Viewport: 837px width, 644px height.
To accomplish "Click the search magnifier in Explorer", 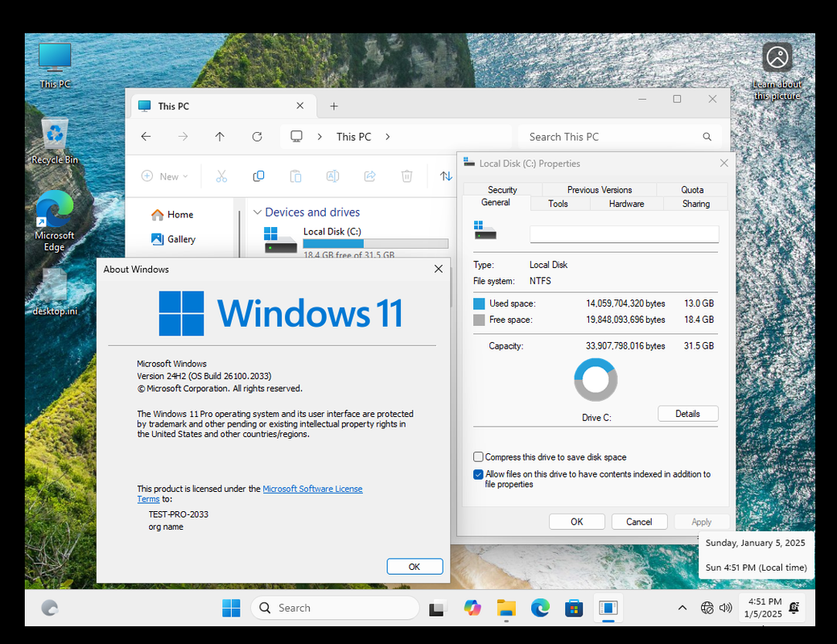I will tap(707, 137).
